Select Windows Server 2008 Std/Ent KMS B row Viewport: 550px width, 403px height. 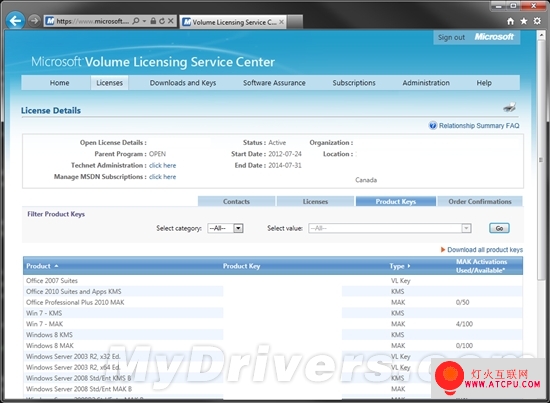pyautogui.click(x=273, y=378)
